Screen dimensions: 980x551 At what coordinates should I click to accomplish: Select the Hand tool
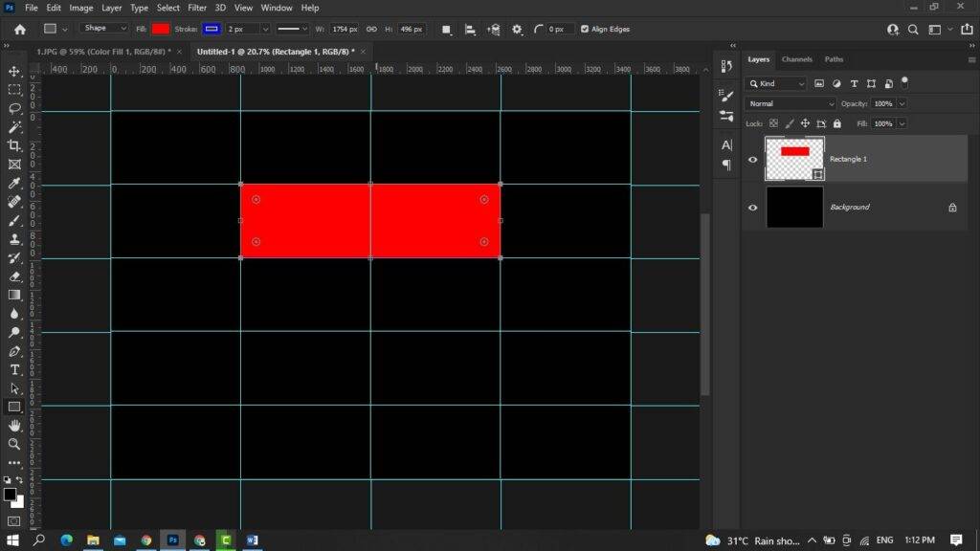pyautogui.click(x=14, y=426)
